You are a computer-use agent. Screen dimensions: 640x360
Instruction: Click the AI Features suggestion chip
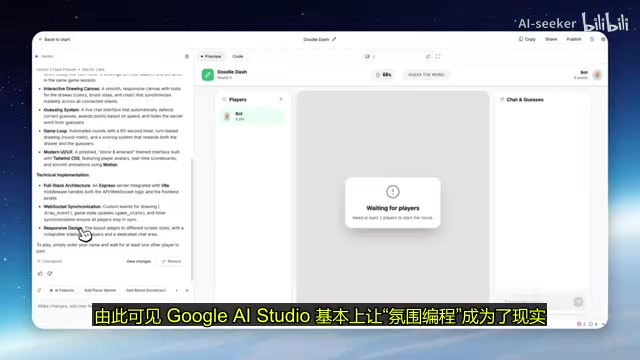(62, 290)
